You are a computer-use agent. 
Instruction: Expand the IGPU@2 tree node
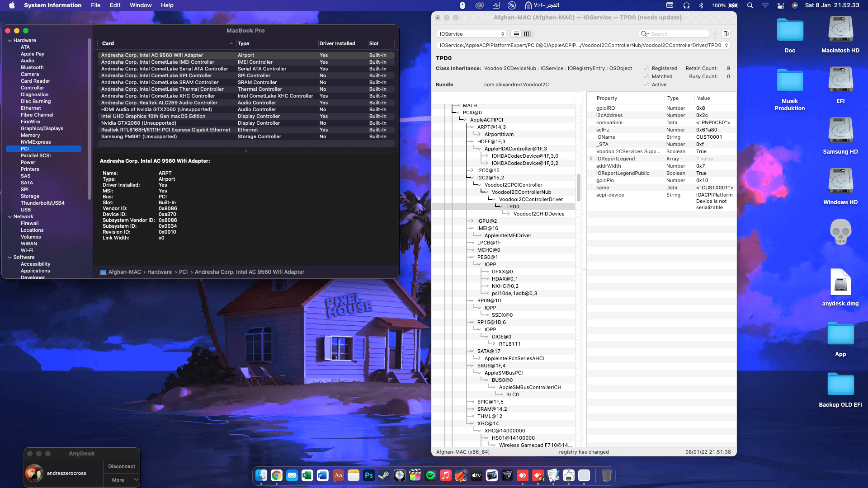[x=471, y=221]
